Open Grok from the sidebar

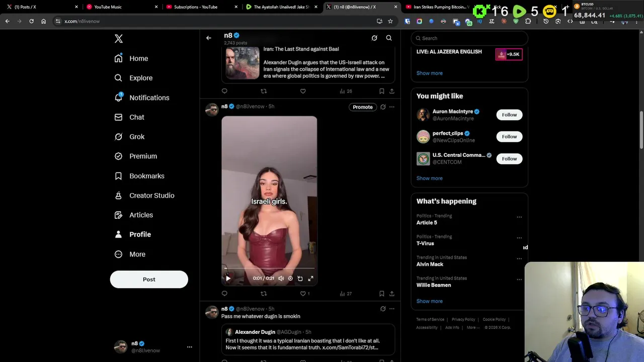pyautogui.click(x=129, y=137)
